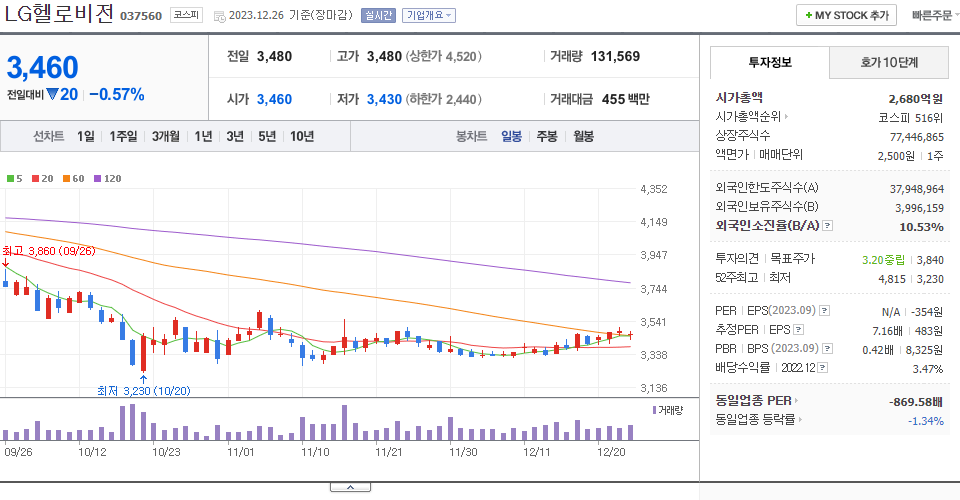Click the calendar icon beside 2023.12.26

pos(219,17)
